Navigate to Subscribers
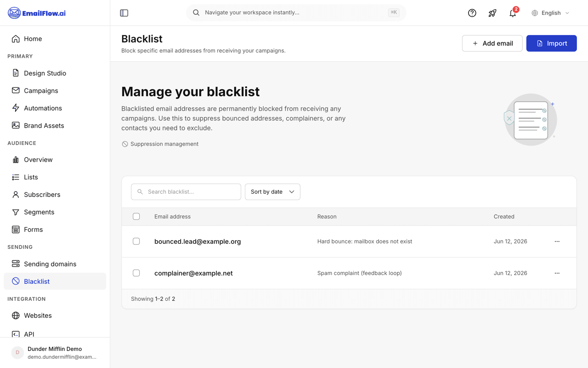The height and width of the screenshot is (368, 588). pyautogui.click(x=55, y=195)
